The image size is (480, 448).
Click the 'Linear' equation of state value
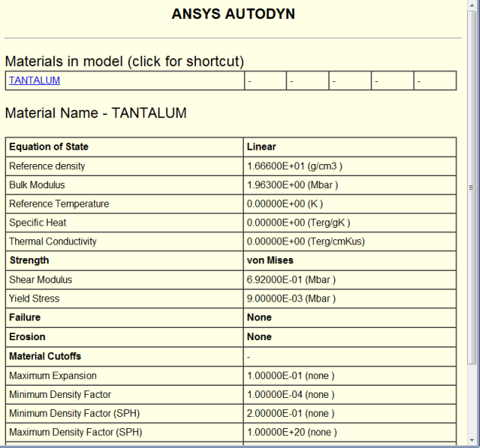[x=261, y=147]
